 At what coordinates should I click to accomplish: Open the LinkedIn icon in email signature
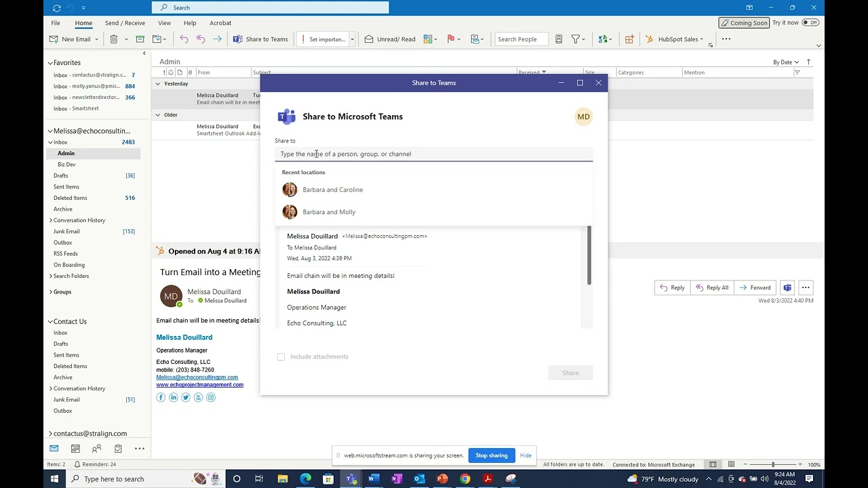tap(174, 397)
